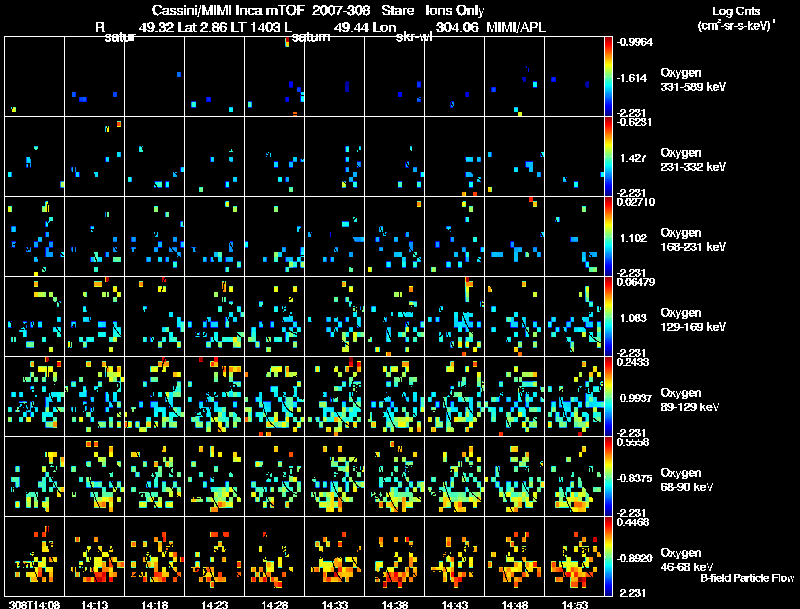This screenshot has width=800, height=609.
Task: Click the 14:48 time label
Action: pyautogui.click(x=514, y=604)
